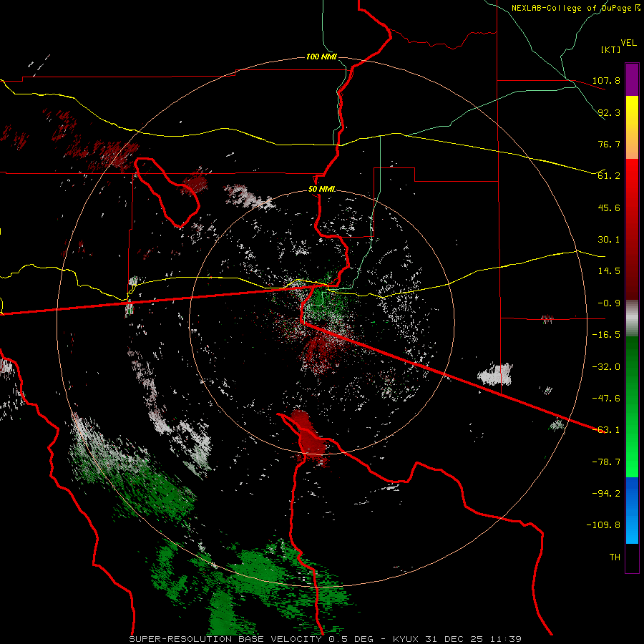Click the 76.7 velocity legend value
Screen dimensions: 644x644
tap(609, 144)
